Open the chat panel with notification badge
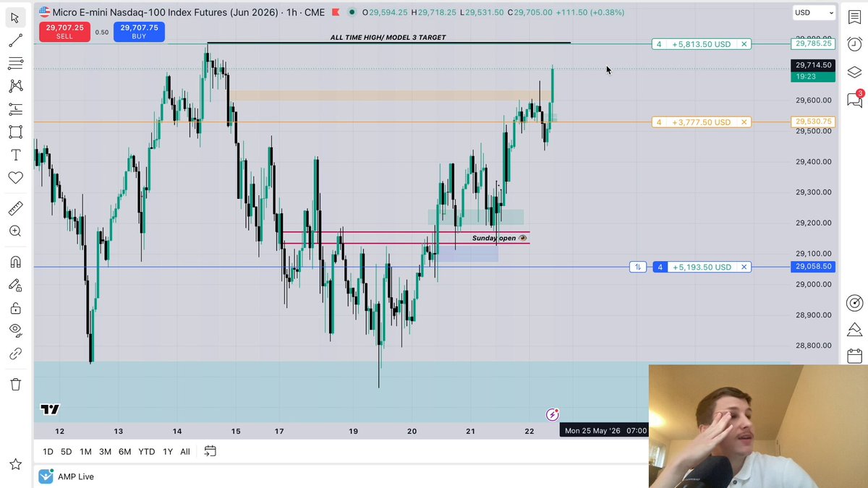This screenshot has width=868, height=488. tap(854, 99)
